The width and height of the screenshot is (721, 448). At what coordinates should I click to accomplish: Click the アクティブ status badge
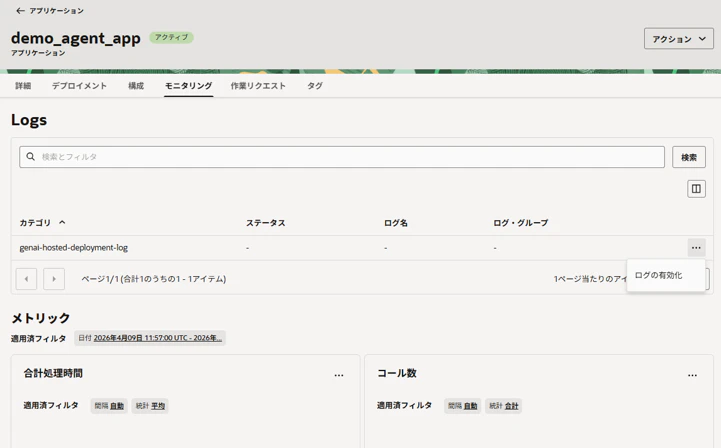(x=172, y=37)
